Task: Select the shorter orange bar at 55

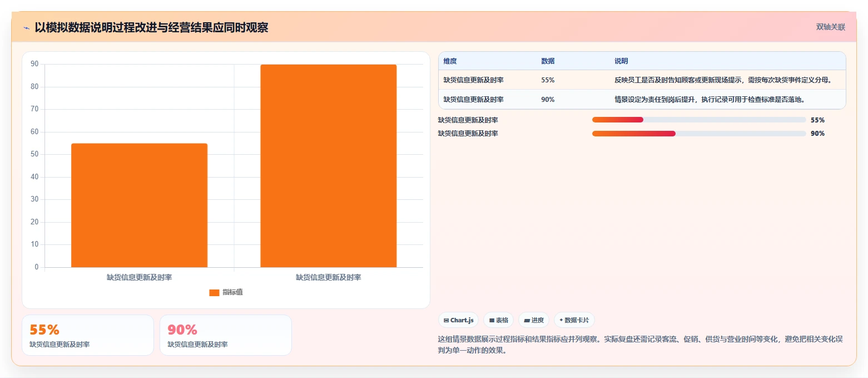Action: (x=139, y=205)
